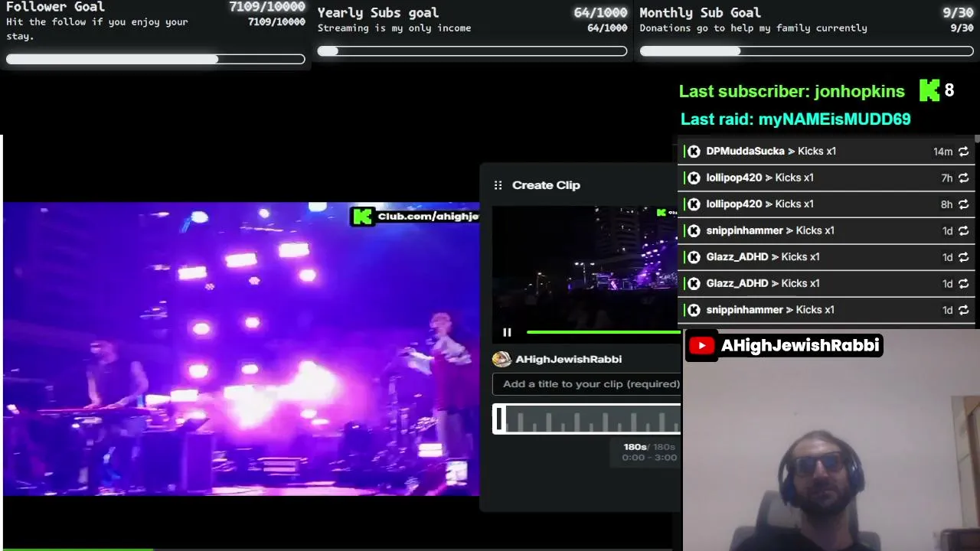The image size is (980, 551).
Task: Click AHighJewishRabbi name in Create Clip panel
Action: coord(569,359)
